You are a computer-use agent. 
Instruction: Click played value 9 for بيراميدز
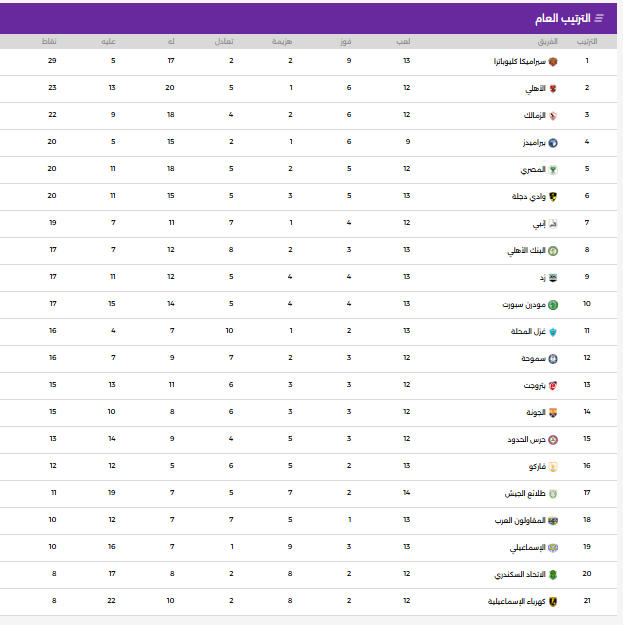coord(408,142)
